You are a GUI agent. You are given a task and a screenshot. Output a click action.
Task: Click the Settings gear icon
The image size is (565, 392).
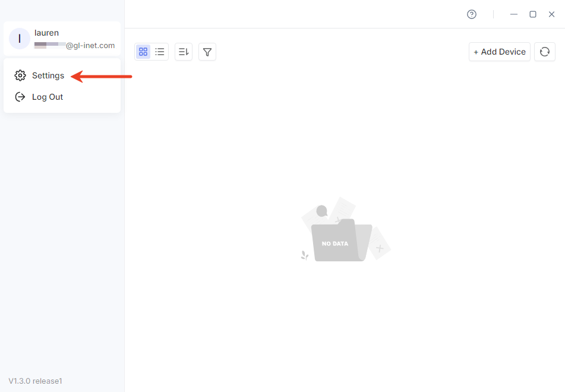pos(20,75)
